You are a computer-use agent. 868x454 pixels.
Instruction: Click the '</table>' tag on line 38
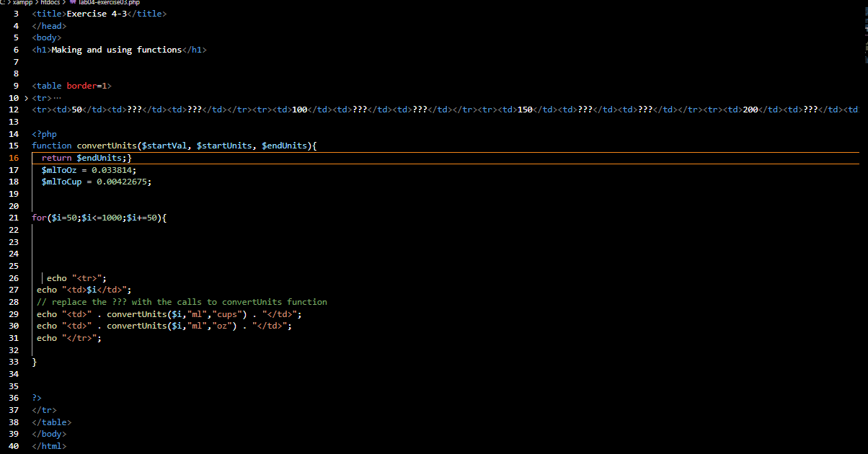click(x=52, y=422)
